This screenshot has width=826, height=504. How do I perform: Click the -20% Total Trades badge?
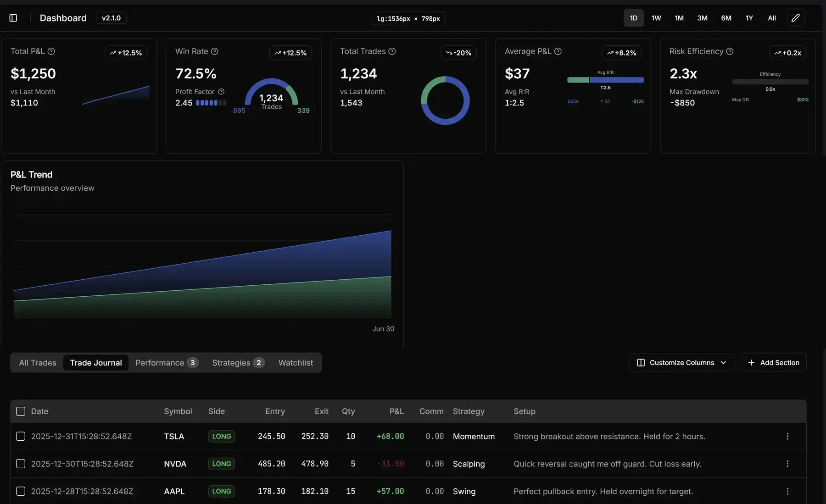(458, 53)
